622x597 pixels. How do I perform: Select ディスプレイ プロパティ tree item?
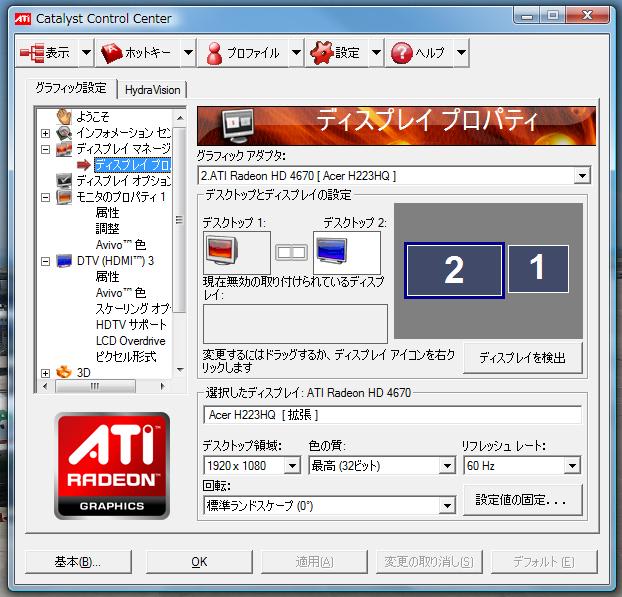(132, 165)
